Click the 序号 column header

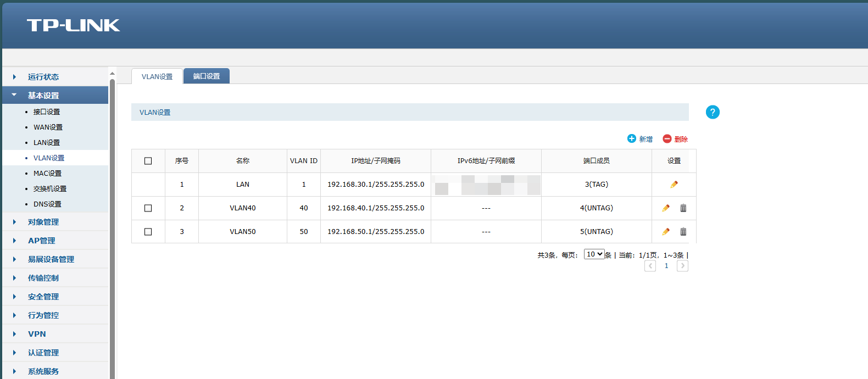click(182, 161)
